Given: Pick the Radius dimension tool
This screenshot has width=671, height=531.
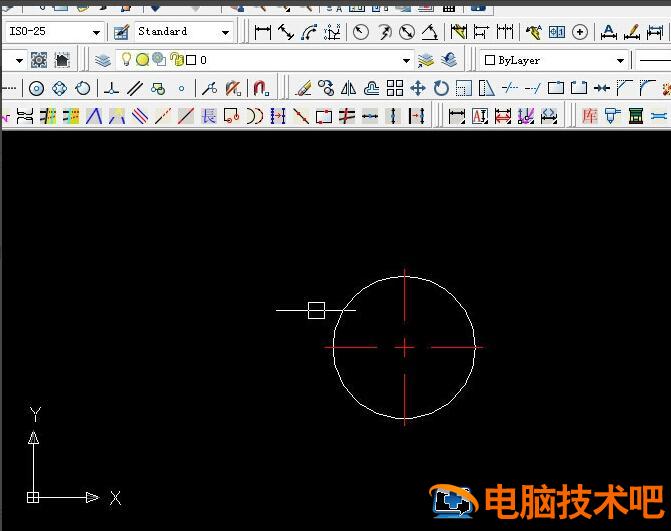Looking at the screenshot, I should (361, 32).
